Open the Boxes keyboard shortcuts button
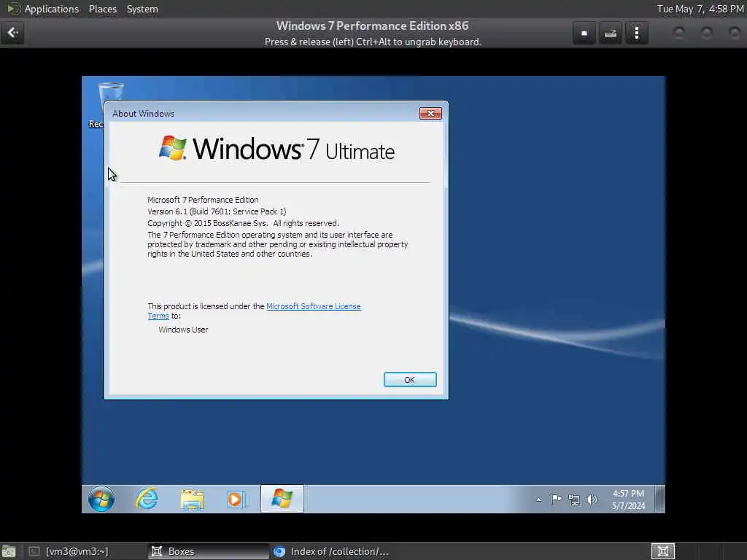 [611, 34]
